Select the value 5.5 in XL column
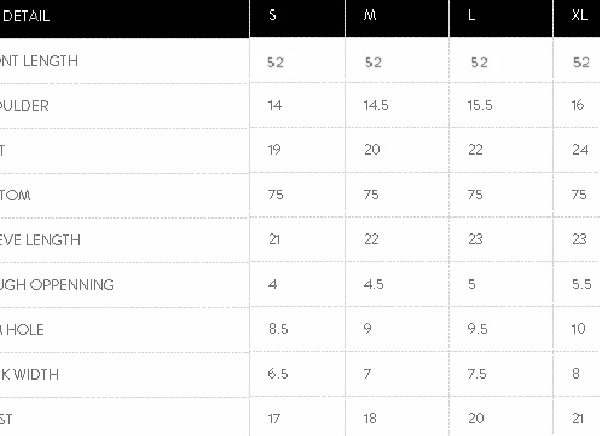The width and height of the screenshot is (600, 436). point(581,285)
